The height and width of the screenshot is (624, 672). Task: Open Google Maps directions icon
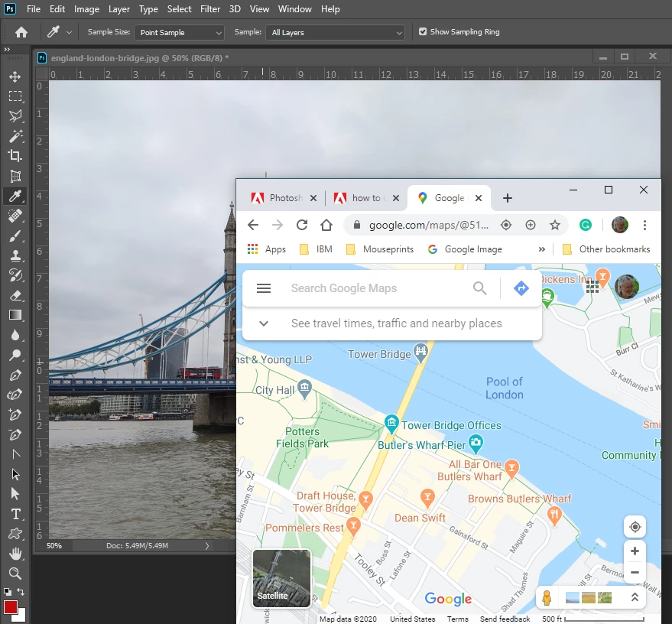(521, 288)
